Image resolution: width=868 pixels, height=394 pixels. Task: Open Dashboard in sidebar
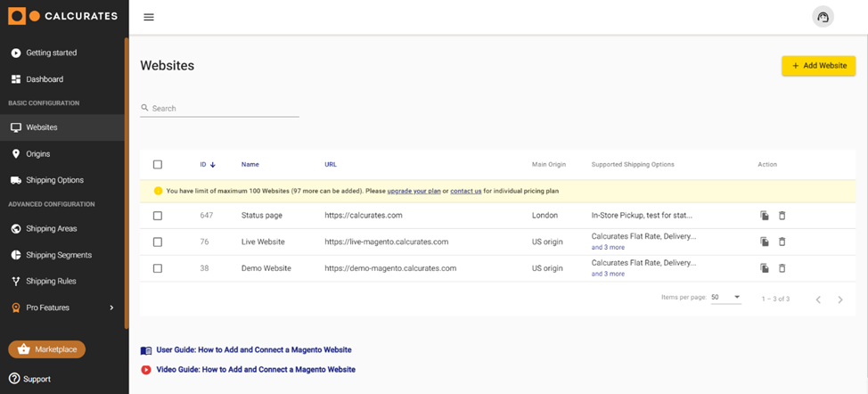coord(62,79)
